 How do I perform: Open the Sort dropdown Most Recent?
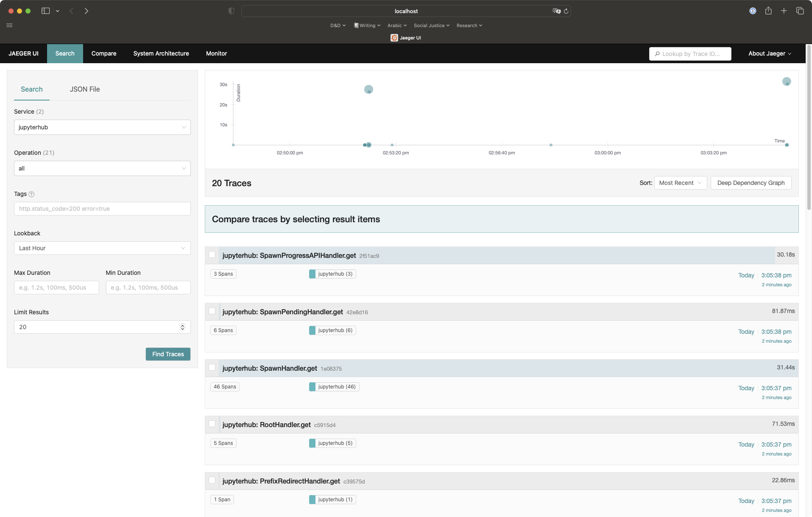pos(680,183)
